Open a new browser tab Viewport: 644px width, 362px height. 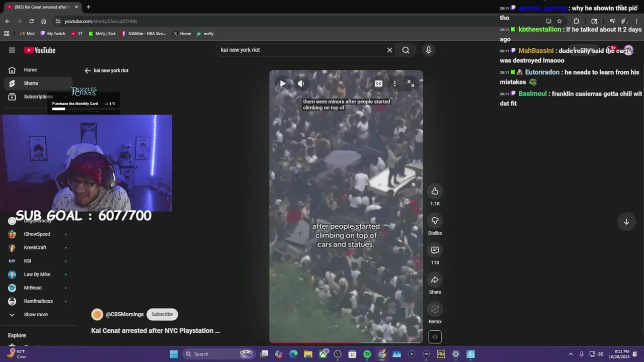tap(88, 7)
